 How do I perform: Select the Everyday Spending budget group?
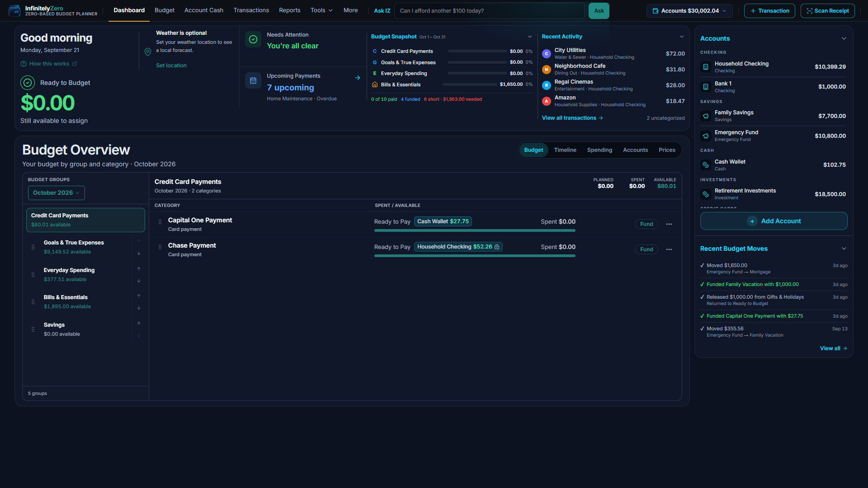[85, 275]
